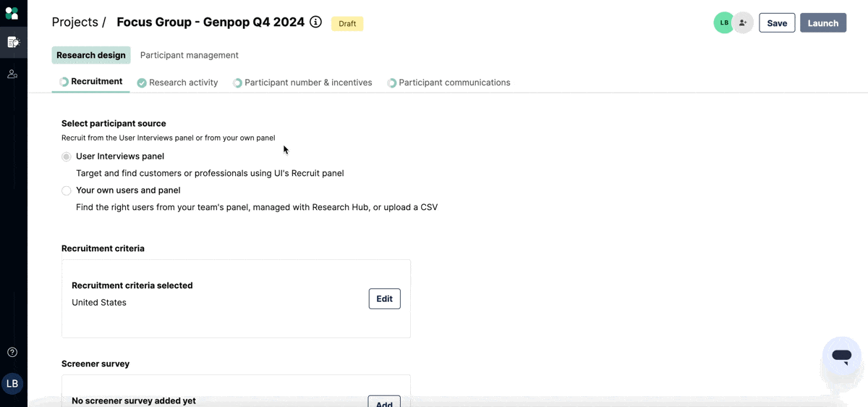Open the projects icon in sidebar
The width and height of the screenshot is (868, 407).
13,42
